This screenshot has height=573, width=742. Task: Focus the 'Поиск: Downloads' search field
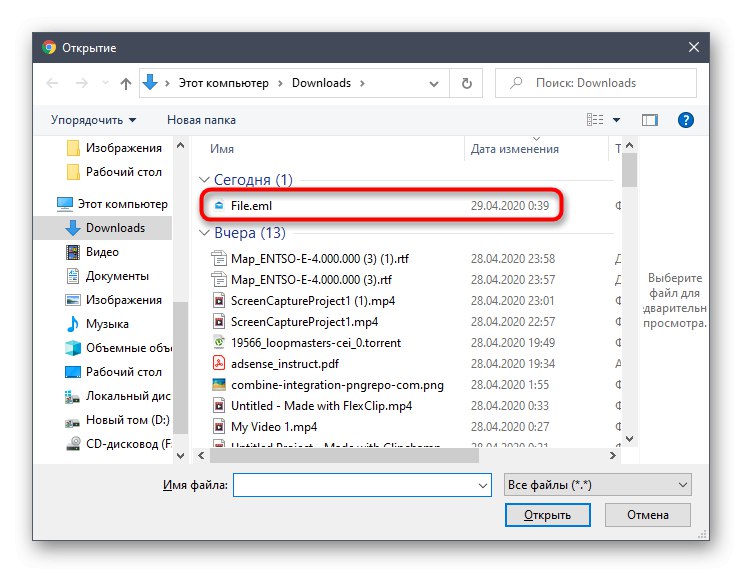596,83
